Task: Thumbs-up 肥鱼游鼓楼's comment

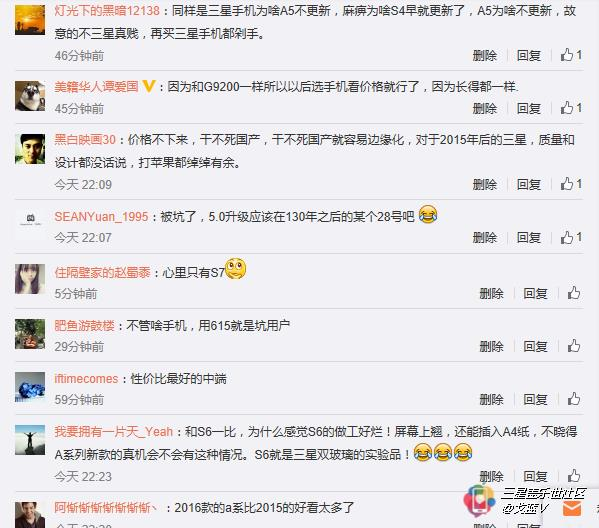Action: pyautogui.click(x=574, y=346)
